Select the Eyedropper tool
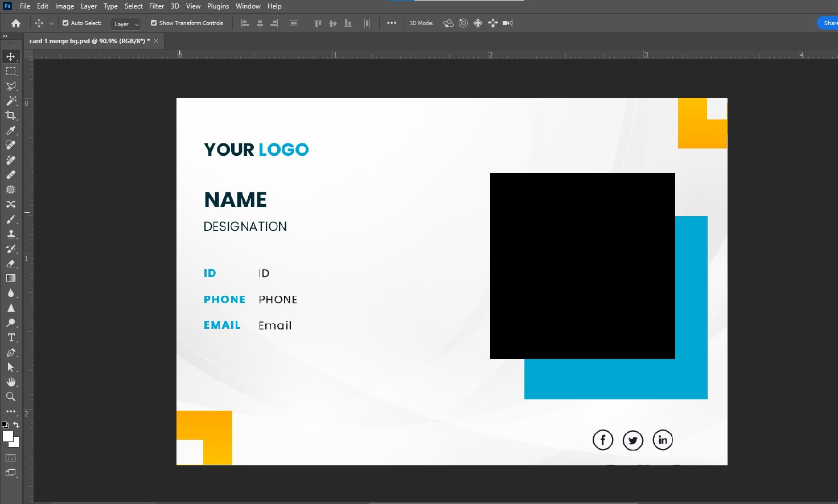 [10, 130]
